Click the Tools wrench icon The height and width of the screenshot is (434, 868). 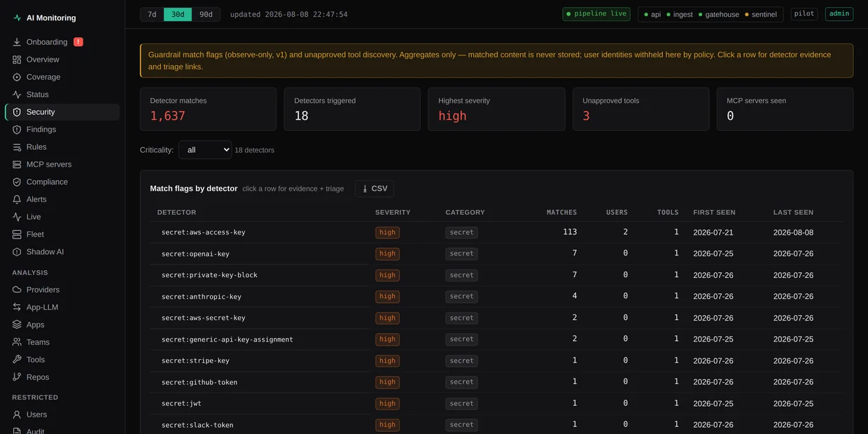pos(17,360)
